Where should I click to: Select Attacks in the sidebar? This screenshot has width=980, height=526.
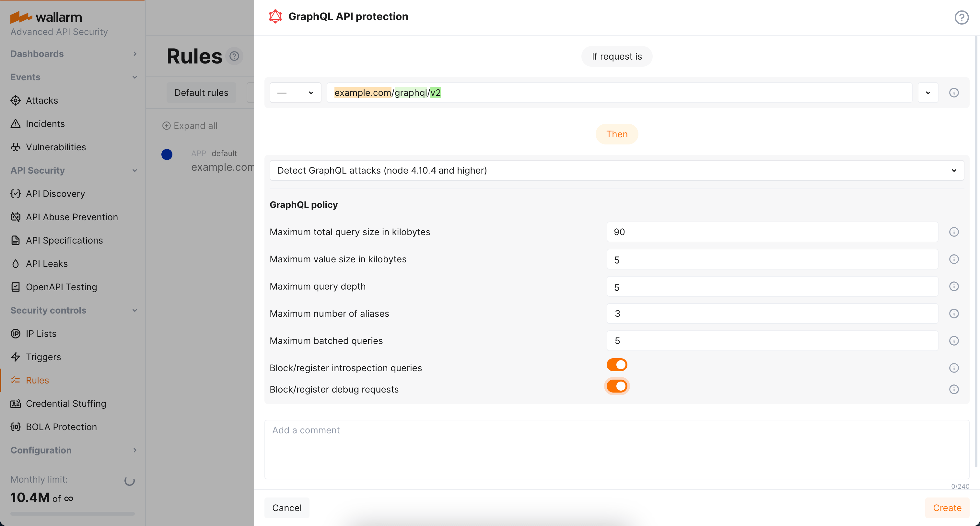pyautogui.click(x=42, y=100)
